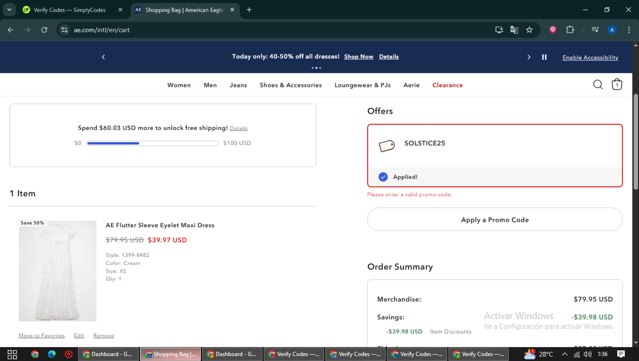
Task: Open the Extensions puzzle icon
Action: point(570,29)
